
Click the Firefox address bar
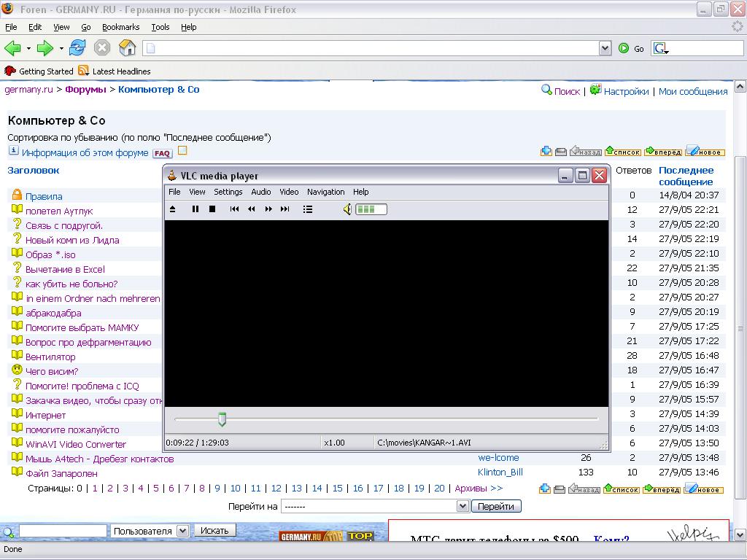tap(371, 48)
